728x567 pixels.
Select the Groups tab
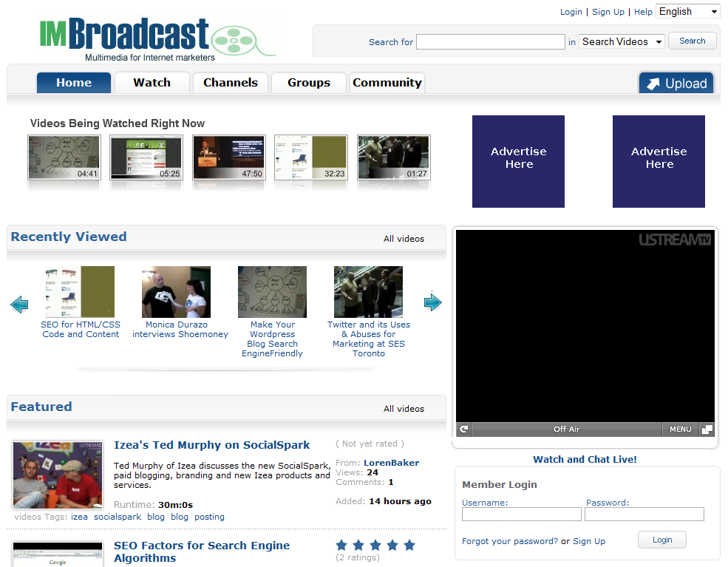click(x=308, y=83)
